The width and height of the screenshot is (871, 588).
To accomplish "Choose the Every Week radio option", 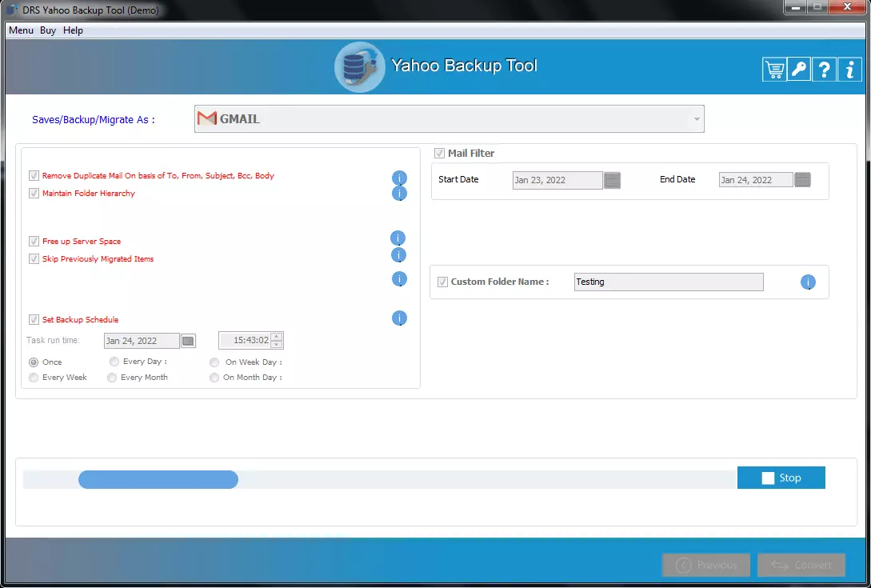I will 34,378.
